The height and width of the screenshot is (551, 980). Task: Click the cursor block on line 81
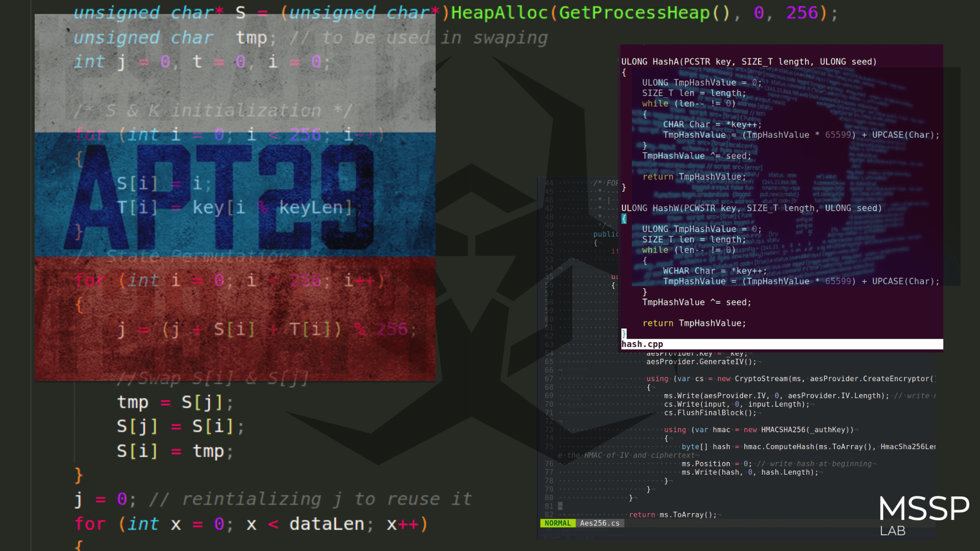[560, 506]
